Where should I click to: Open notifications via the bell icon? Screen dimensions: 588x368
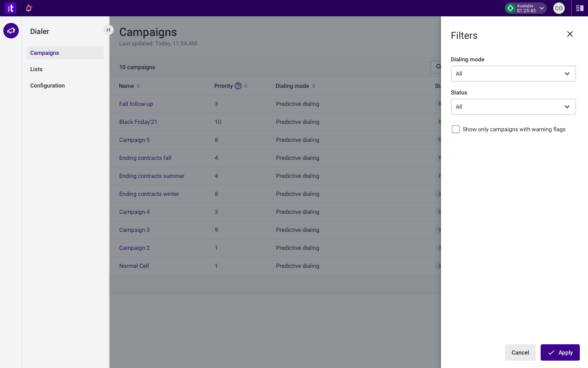(x=29, y=8)
